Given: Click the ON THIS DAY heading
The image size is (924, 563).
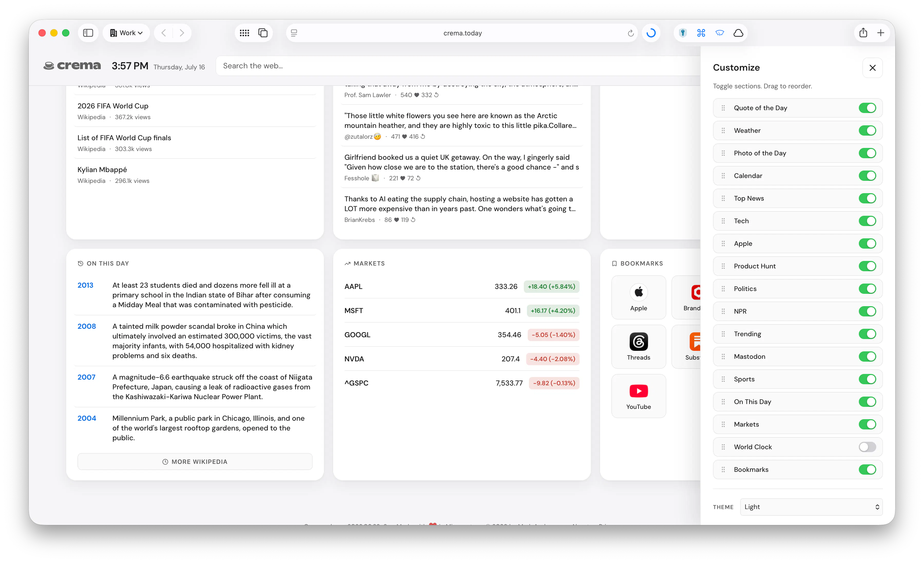Looking at the screenshot, I should point(107,264).
